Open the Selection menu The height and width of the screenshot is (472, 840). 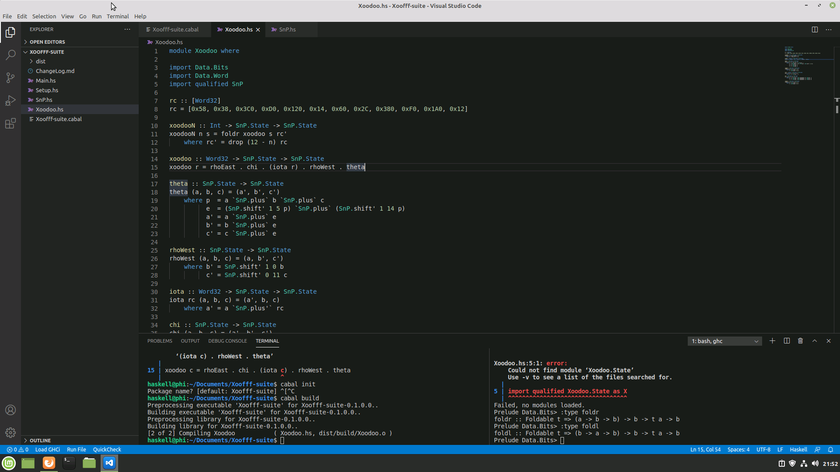point(44,16)
